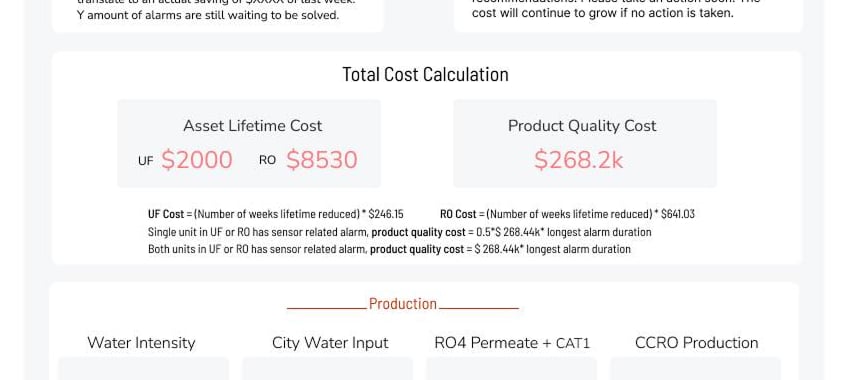
Task: Select the single unit sensor alarm formula line
Action: (x=399, y=232)
